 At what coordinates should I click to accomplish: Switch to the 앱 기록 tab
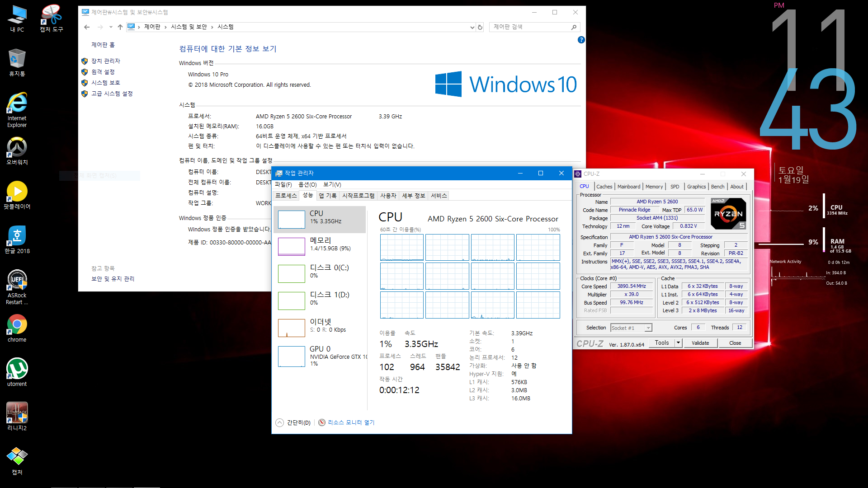click(328, 196)
